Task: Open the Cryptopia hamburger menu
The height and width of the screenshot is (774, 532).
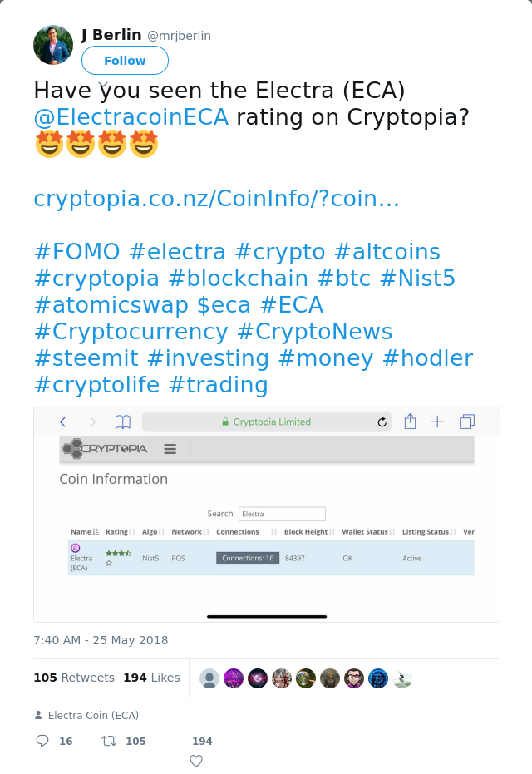Action: point(169,449)
